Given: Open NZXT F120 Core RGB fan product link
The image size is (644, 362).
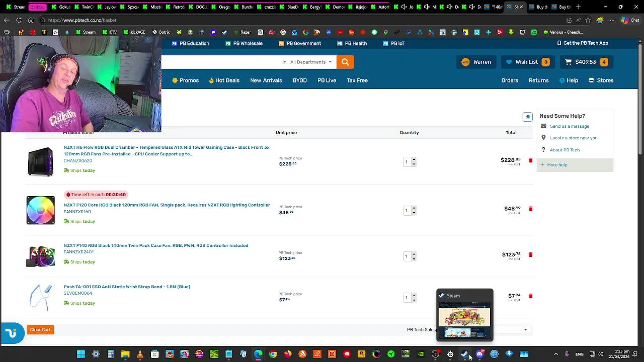Looking at the screenshot, I should tap(167, 205).
